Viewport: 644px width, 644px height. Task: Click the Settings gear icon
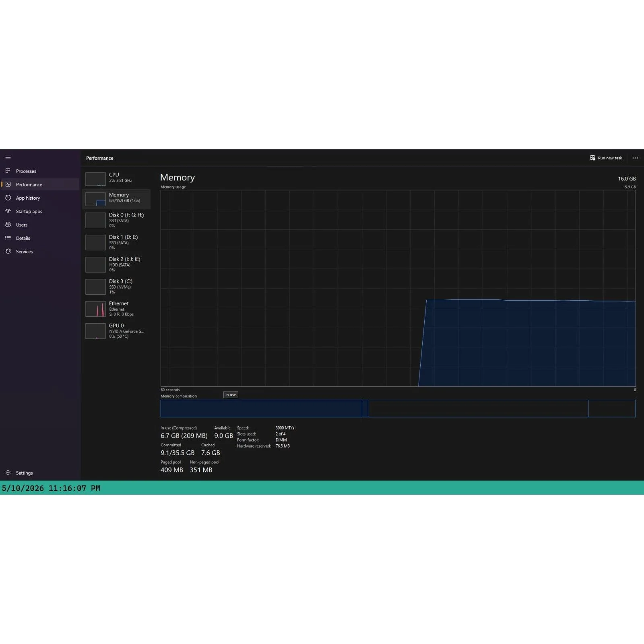coord(8,473)
